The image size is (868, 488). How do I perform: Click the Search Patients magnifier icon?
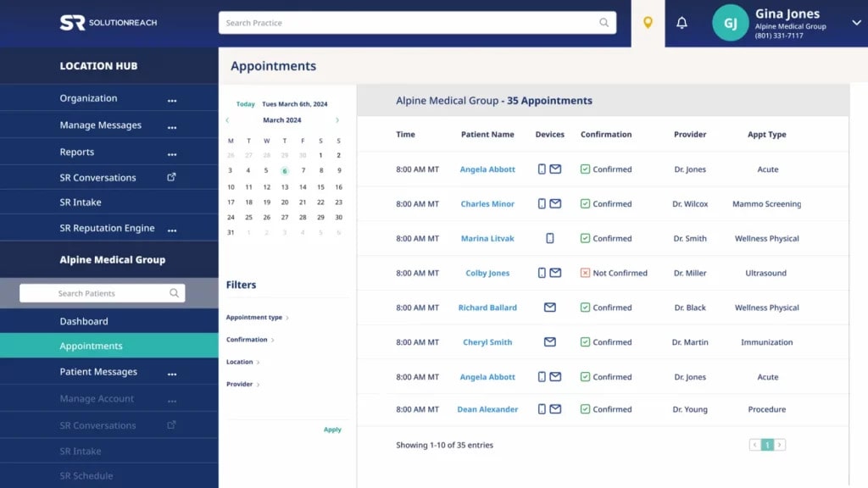[x=174, y=293]
